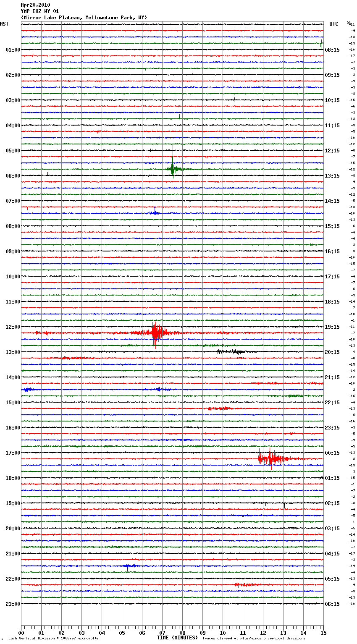Select the 23:00 MST time label
This screenshot has width=357, height=644.
tap(13, 604)
